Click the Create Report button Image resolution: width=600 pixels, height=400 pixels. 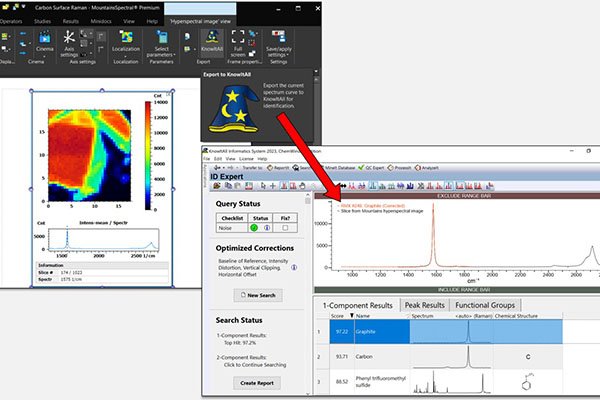pos(257,383)
